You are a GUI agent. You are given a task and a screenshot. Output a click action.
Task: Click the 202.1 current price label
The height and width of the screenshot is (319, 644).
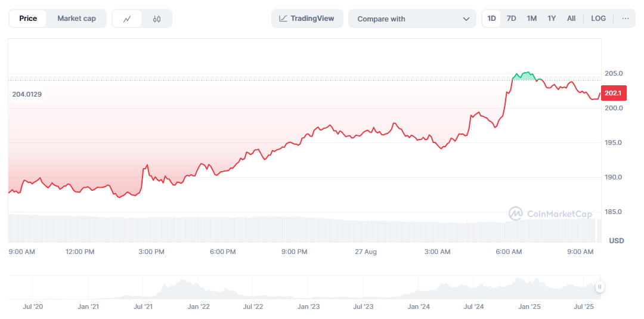(613, 93)
